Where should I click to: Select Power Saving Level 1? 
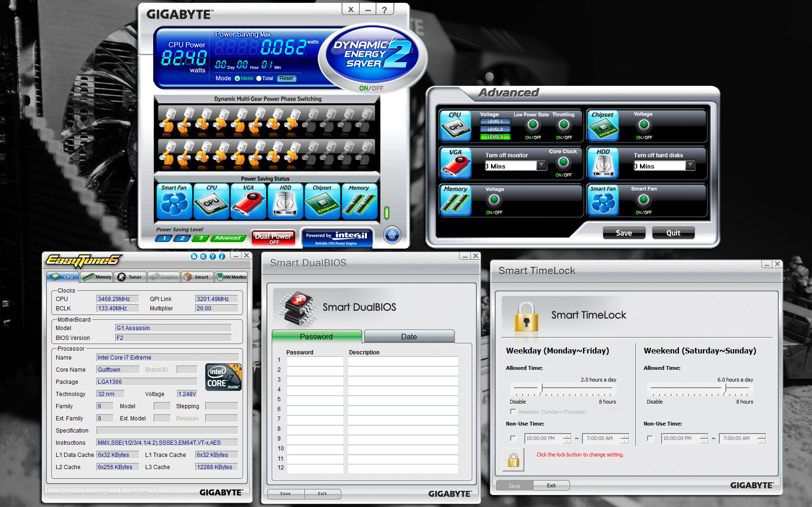tap(164, 238)
